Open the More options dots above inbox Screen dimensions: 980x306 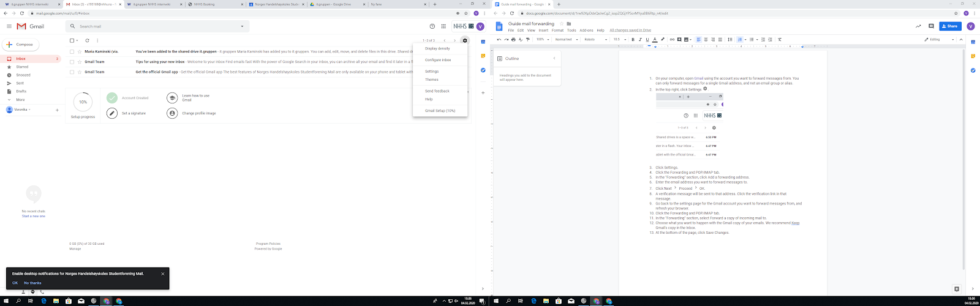coord(98,40)
